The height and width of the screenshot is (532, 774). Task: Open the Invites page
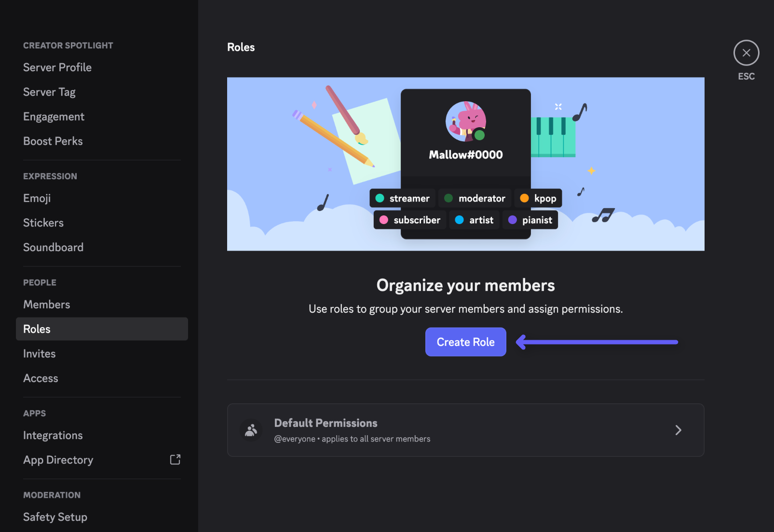(x=40, y=354)
